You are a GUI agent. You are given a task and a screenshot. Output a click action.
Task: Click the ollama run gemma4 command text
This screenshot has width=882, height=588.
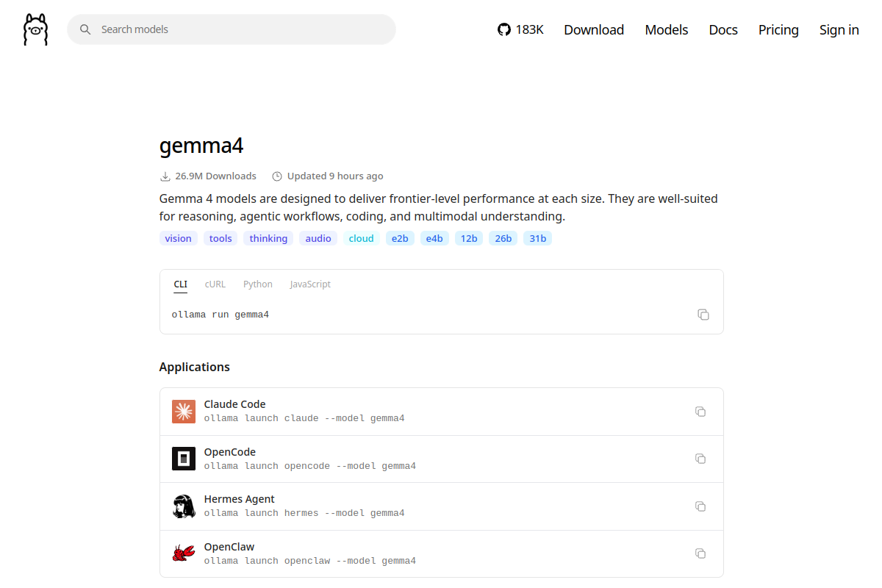click(x=220, y=315)
